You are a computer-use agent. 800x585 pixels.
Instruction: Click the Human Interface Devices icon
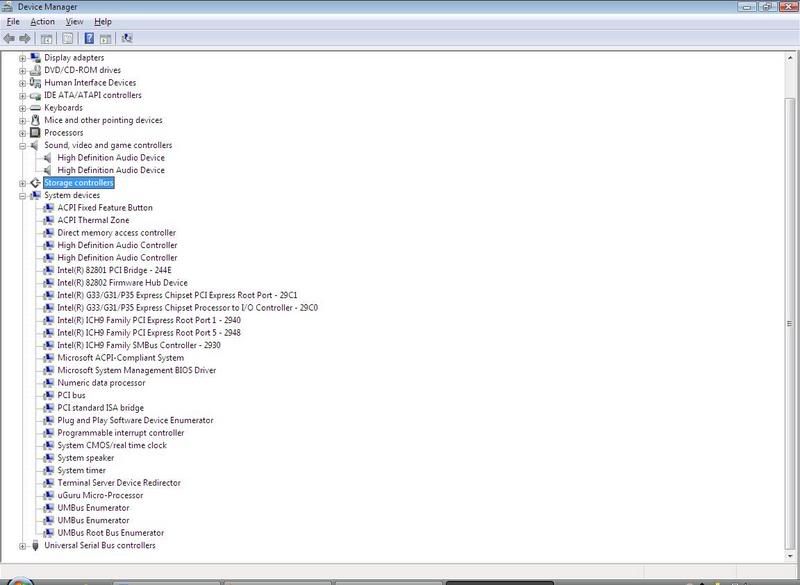[35, 83]
